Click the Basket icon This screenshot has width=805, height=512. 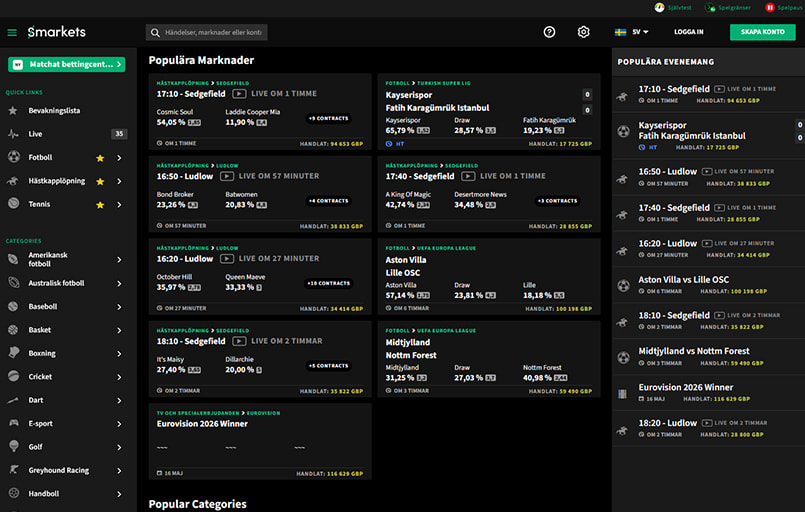tap(14, 330)
